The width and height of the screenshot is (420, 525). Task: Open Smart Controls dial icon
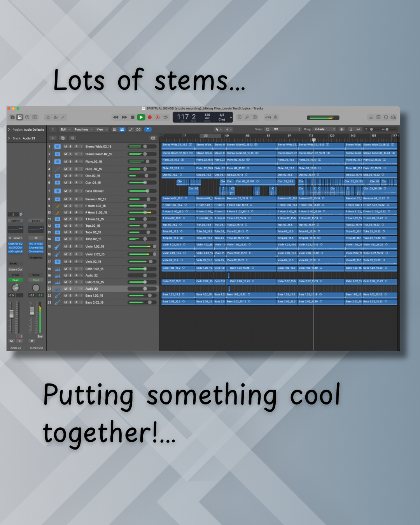(48, 117)
